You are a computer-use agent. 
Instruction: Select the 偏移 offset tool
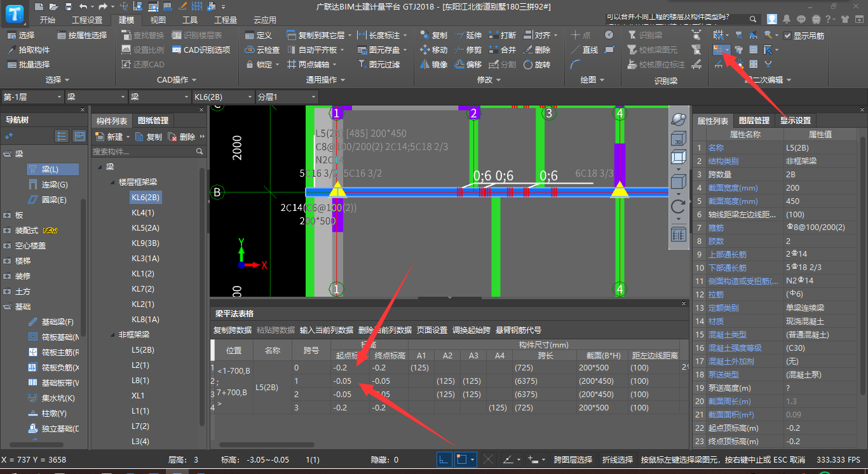coord(468,64)
